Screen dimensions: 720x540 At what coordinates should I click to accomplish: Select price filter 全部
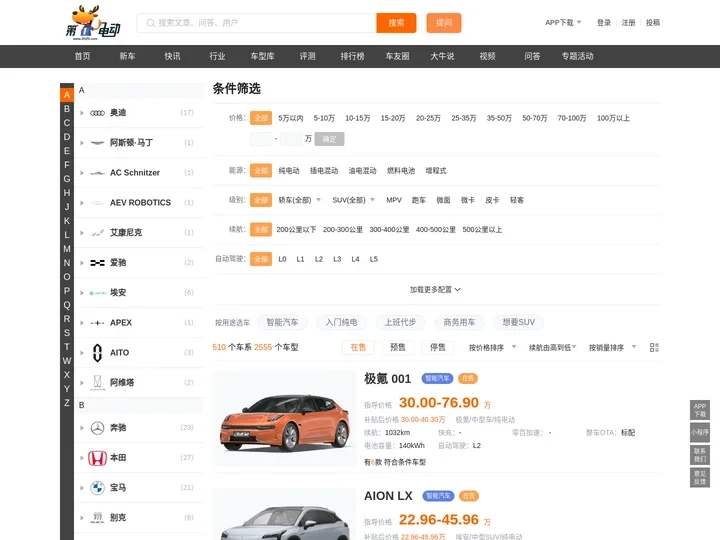[x=261, y=118]
